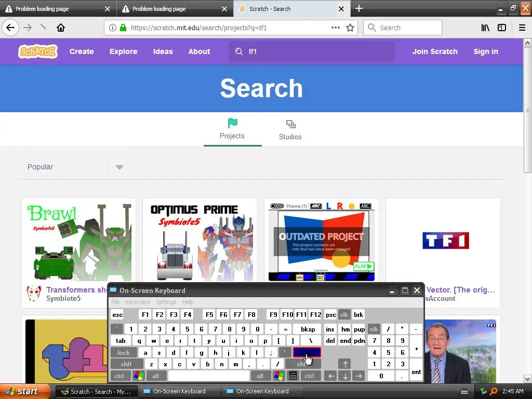Click the green padlock security icon
Viewport: 532px width, 399px height.
[123, 28]
